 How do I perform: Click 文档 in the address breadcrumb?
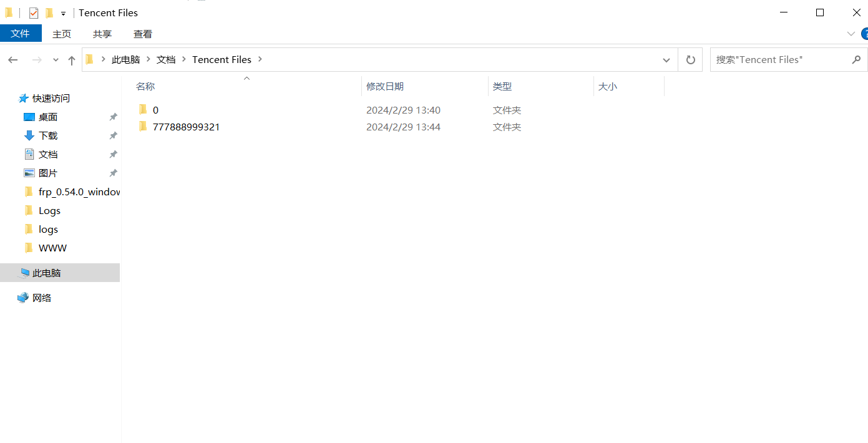166,59
